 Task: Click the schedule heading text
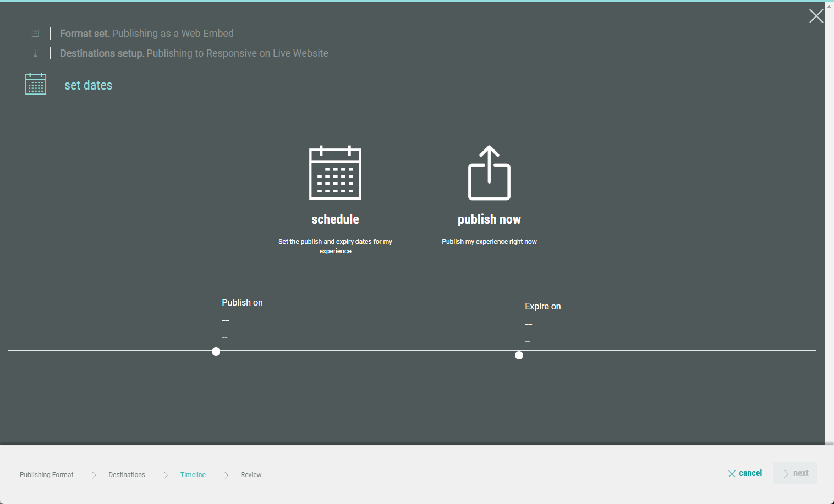point(335,219)
